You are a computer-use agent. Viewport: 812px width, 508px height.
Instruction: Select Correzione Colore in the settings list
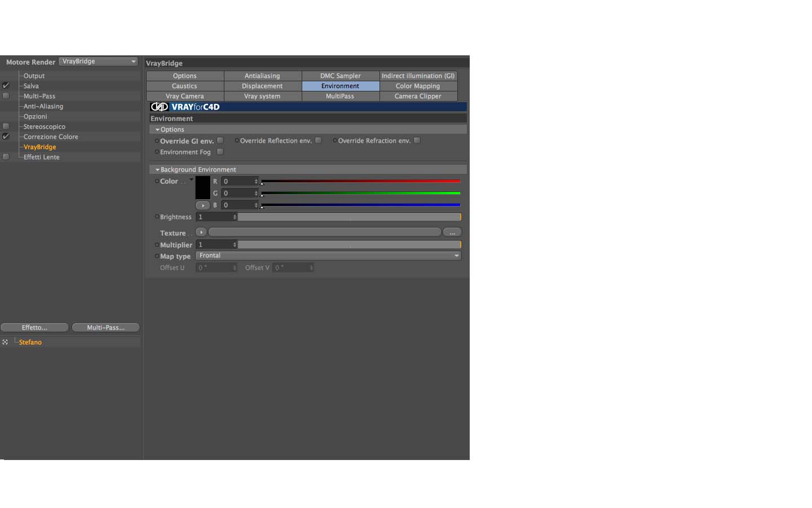point(51,137)
